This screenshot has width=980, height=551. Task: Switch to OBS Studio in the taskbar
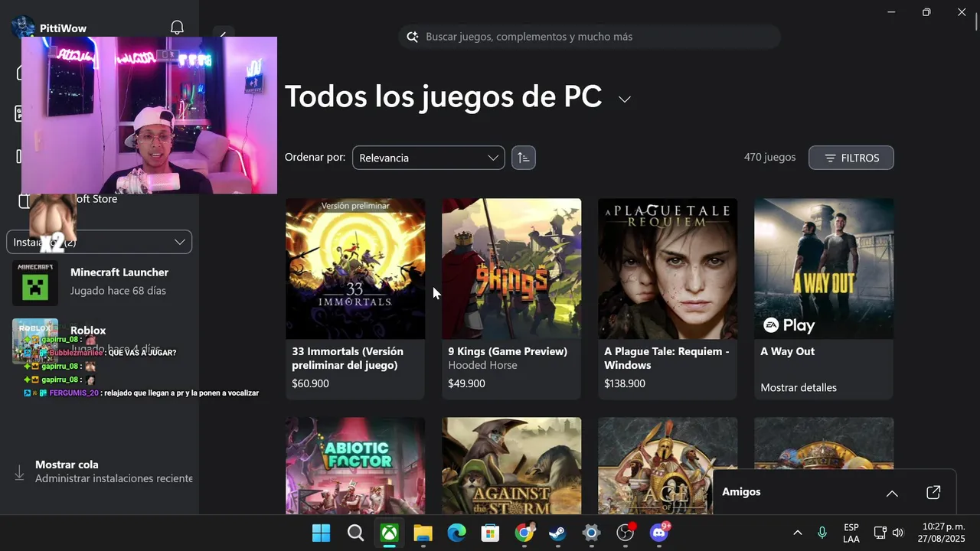(x=626, y=533)
